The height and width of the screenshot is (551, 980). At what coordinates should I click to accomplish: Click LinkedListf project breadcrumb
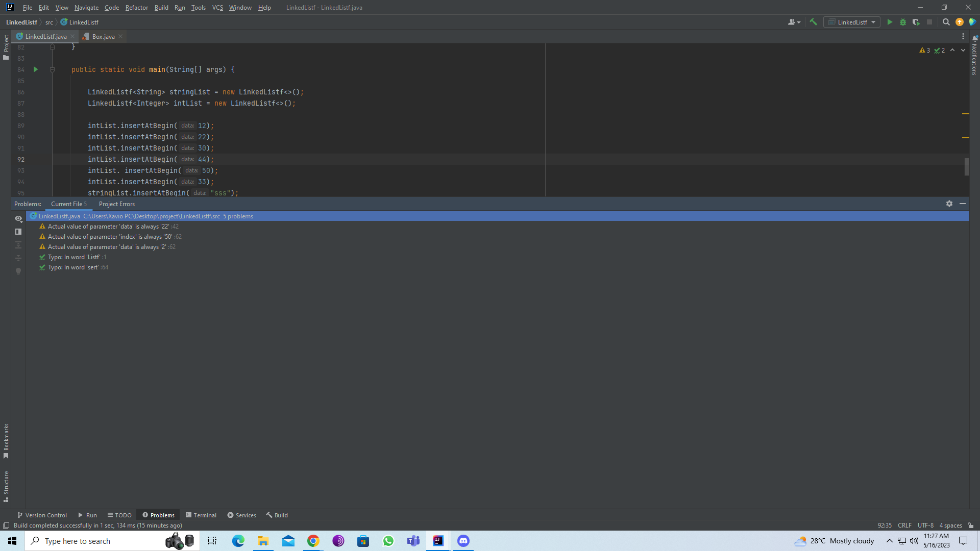pyautogui.click(x=21, y=22)
